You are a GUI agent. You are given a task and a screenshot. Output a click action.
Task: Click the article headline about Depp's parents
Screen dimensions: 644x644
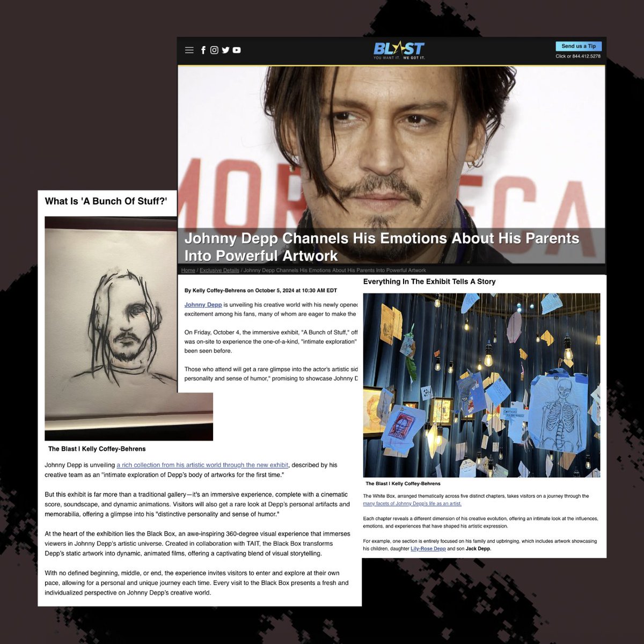point(382,246)
